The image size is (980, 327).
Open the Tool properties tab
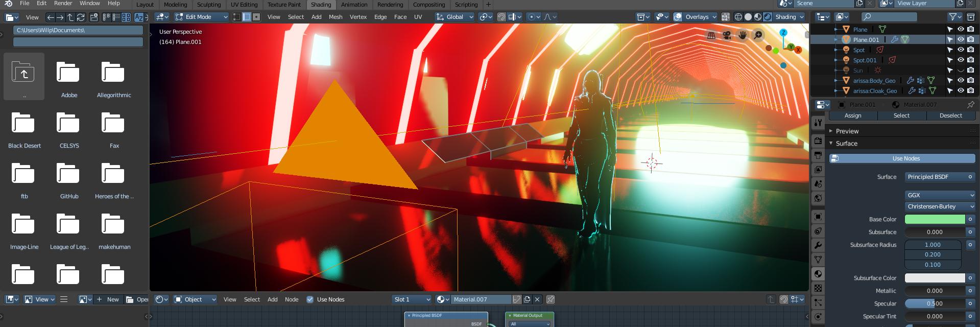[x=818, y=123]
